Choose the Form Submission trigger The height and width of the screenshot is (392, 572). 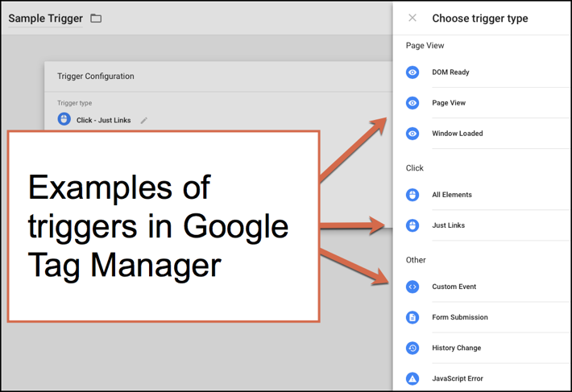tap(483, 317)
